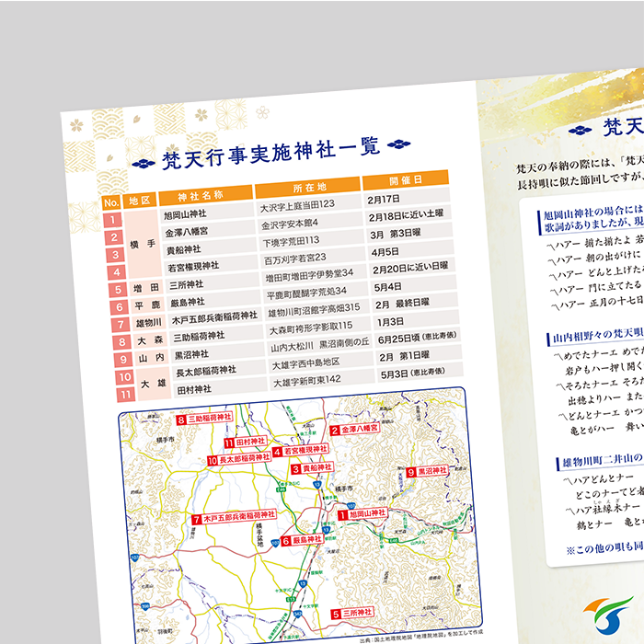Viewport: 644px width, 644px height.
Task: Click address 大森町袴形字影取115
Action: point(311,328)
